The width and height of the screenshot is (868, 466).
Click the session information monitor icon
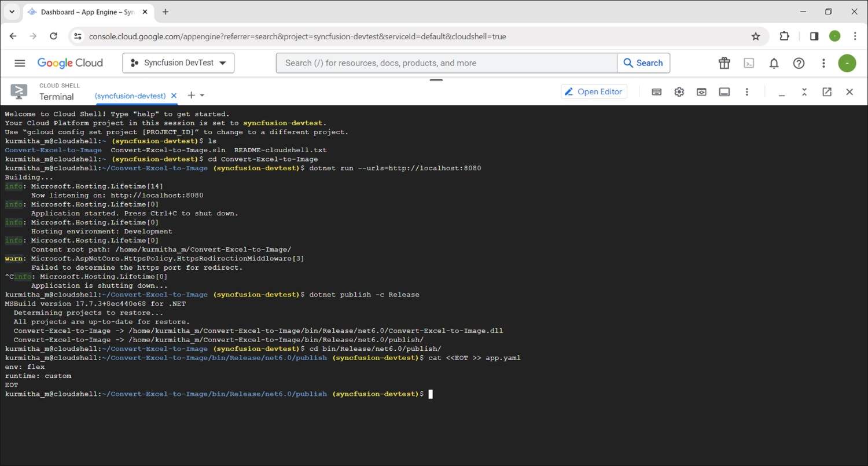tap(724, 91)
